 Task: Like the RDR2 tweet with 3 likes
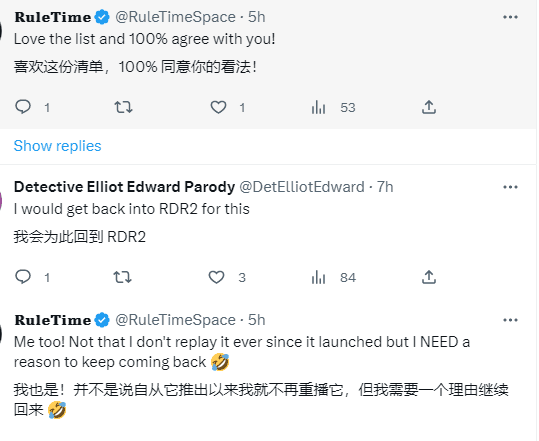(x=217, y=277)
